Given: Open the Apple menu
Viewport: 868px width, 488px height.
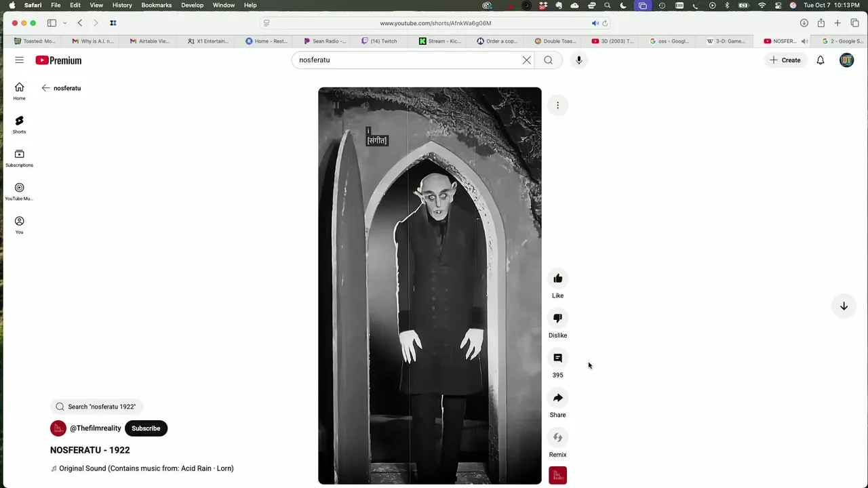Looking at the screenshot, I should [12, 5].
